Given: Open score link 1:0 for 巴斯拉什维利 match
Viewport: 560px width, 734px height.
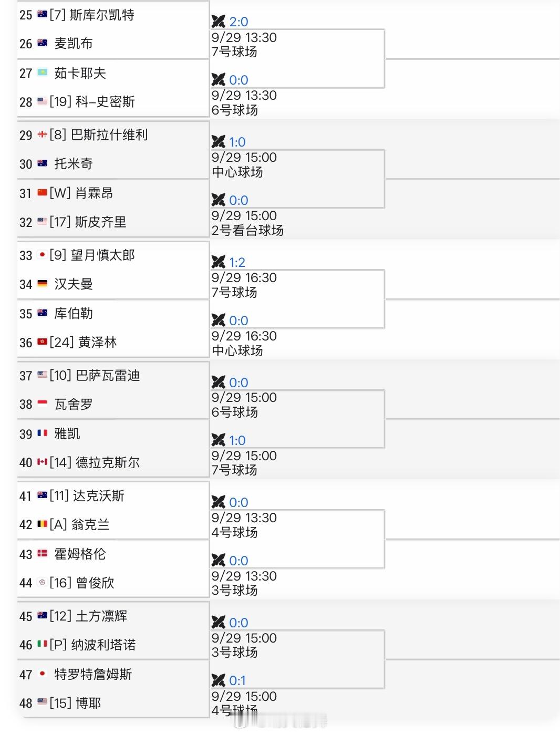Looking at the screenshot, I should (x=237, y=142).
